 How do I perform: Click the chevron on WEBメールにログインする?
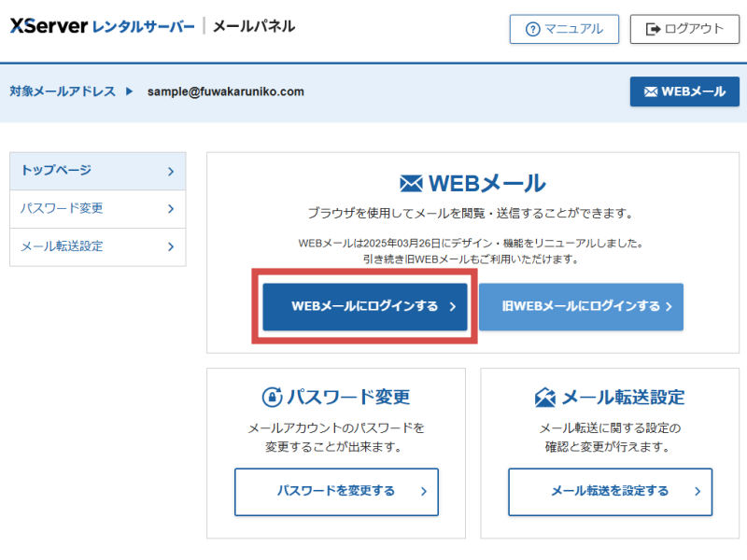click(x=453, y=307)
